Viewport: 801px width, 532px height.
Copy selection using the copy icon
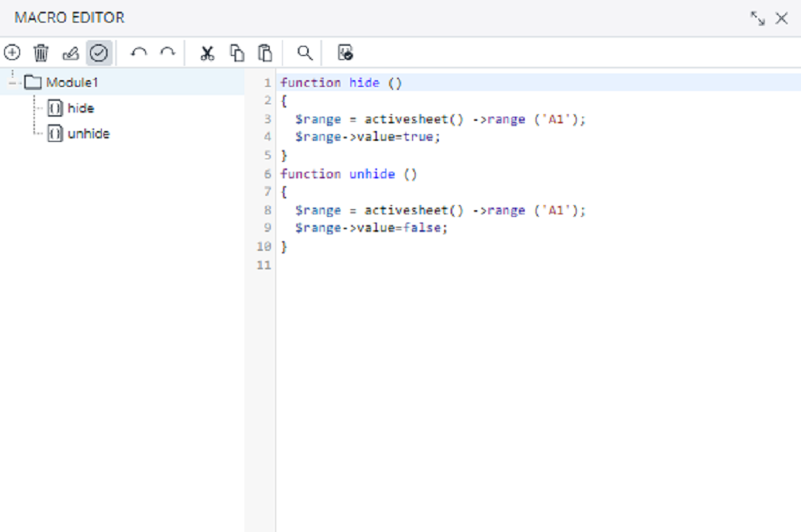(x=237, y=53)
